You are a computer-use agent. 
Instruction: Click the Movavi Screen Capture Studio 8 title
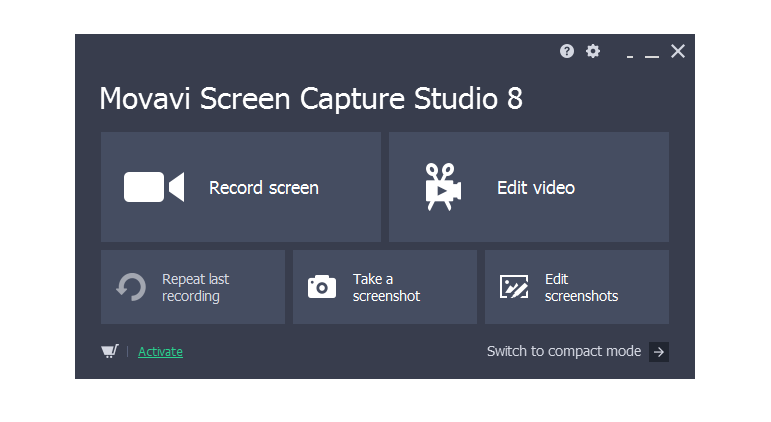pos(311,98)
